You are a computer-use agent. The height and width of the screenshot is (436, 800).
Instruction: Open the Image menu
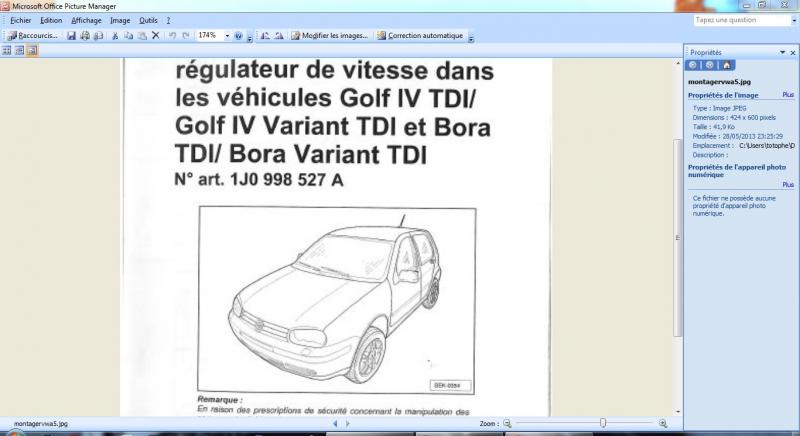[x=120, y=20]
